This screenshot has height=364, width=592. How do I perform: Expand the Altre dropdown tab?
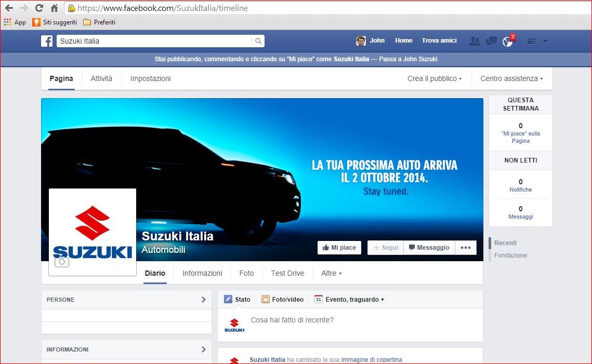(331, 273)
